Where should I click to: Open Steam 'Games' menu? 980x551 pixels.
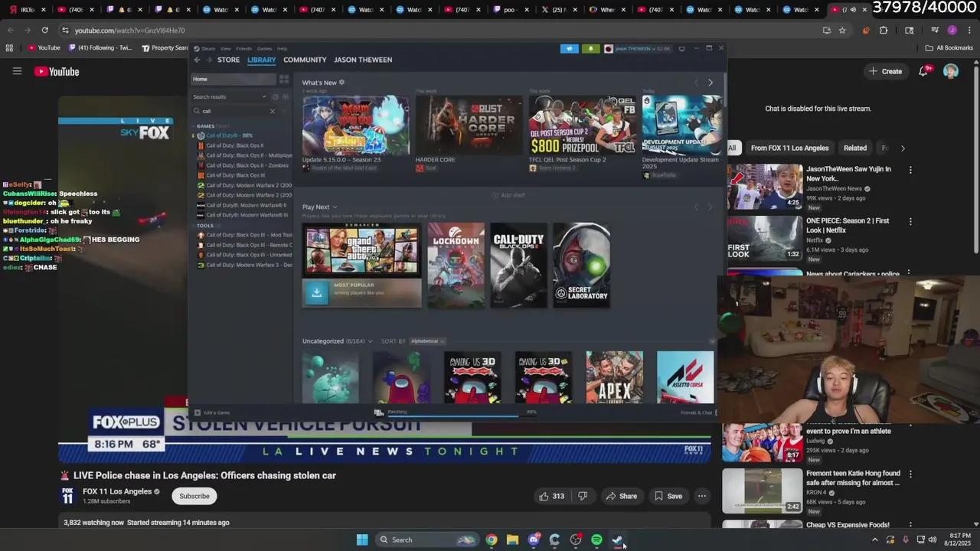pyautogui.click(x=264, y=48)
